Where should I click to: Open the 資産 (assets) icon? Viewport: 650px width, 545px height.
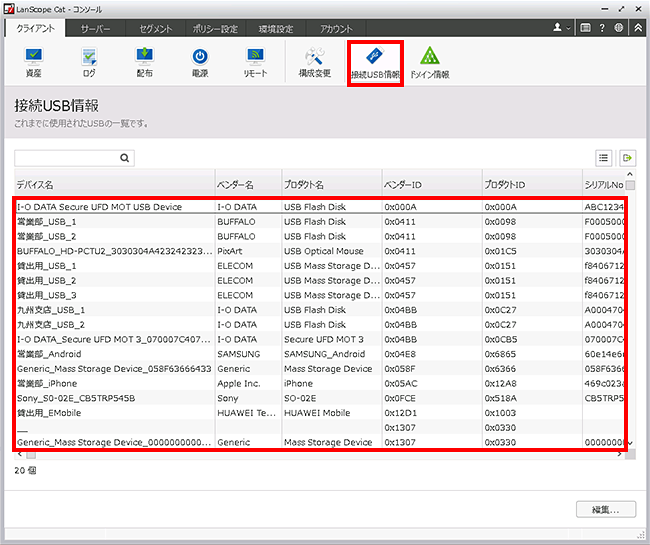34,63
